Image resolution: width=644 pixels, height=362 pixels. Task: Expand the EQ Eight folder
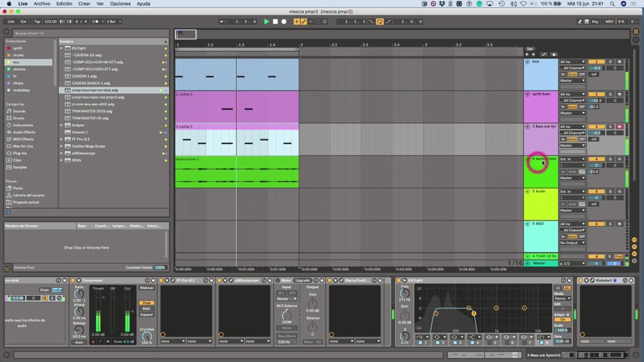[62, 48]
